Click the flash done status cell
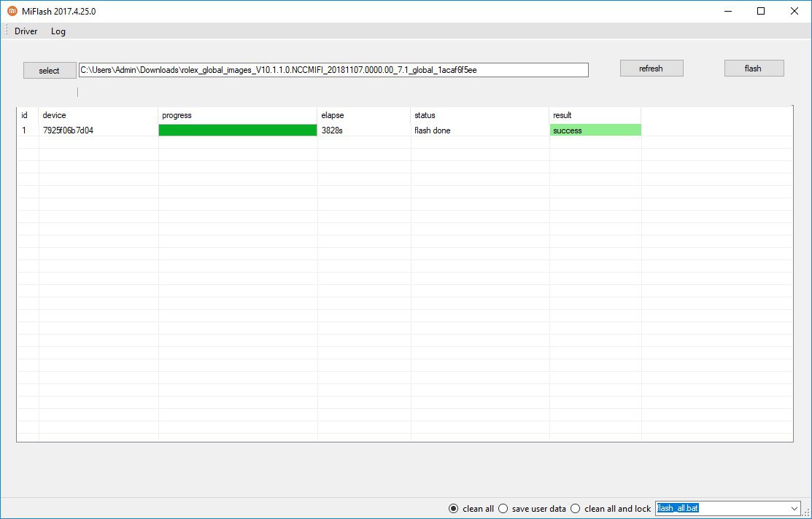This screenshot has height=519, width=812. pyautogui.click(x=480, y=130)
